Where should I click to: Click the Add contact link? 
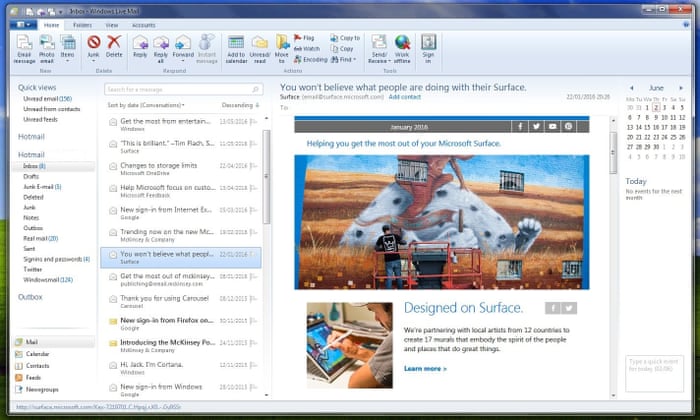click(x=405, y=97)
